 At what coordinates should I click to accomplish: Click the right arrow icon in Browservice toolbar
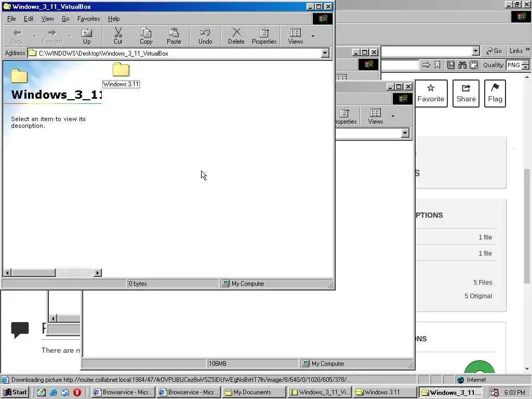click(426, 65)
